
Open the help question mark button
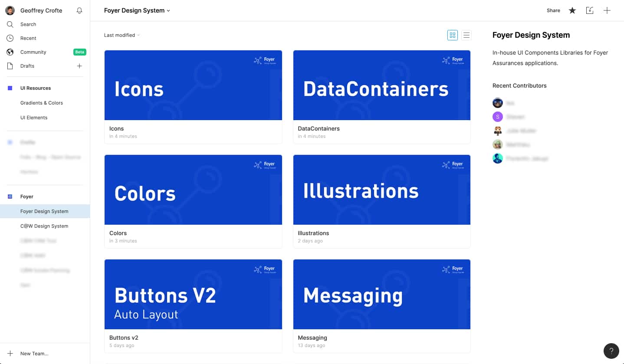611,351
